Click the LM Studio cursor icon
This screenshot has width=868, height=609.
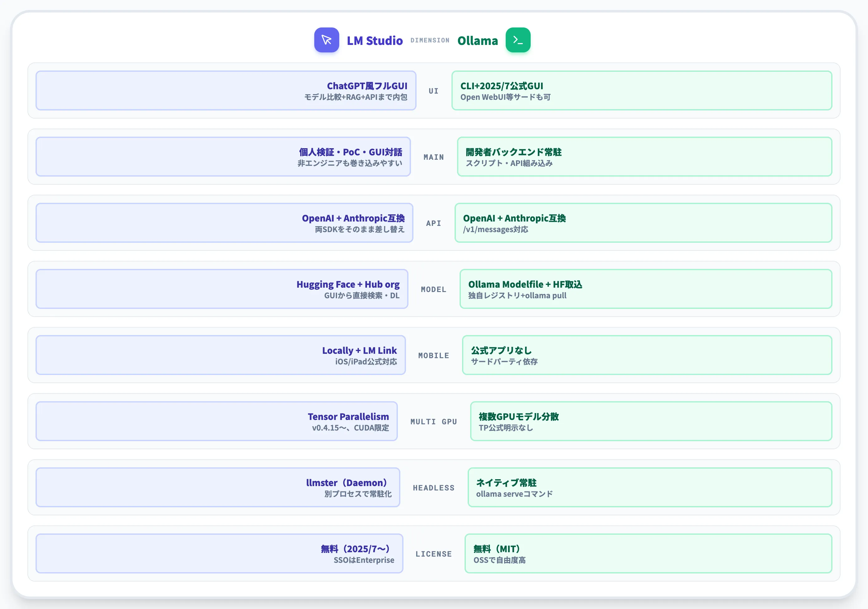(327, 40)
